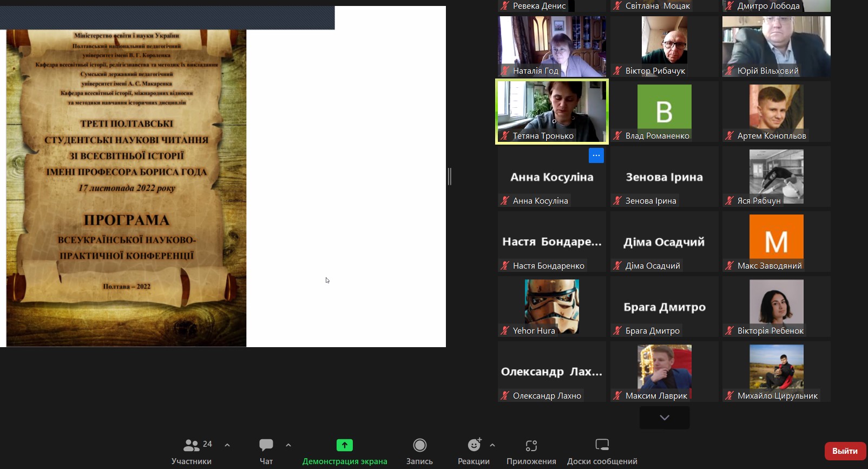Expand the participants options arrow next to Участники
Screen dimensions: 868x469
pyautogui.click(x=227, y=445)
